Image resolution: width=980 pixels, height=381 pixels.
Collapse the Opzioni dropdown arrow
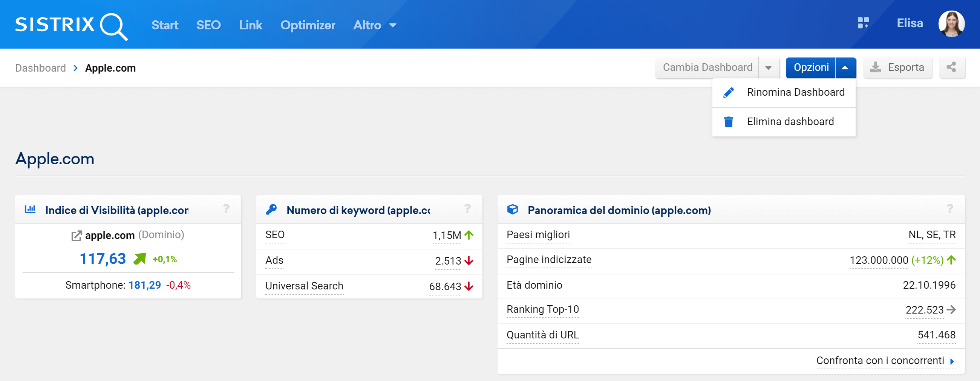click(845, 68)
